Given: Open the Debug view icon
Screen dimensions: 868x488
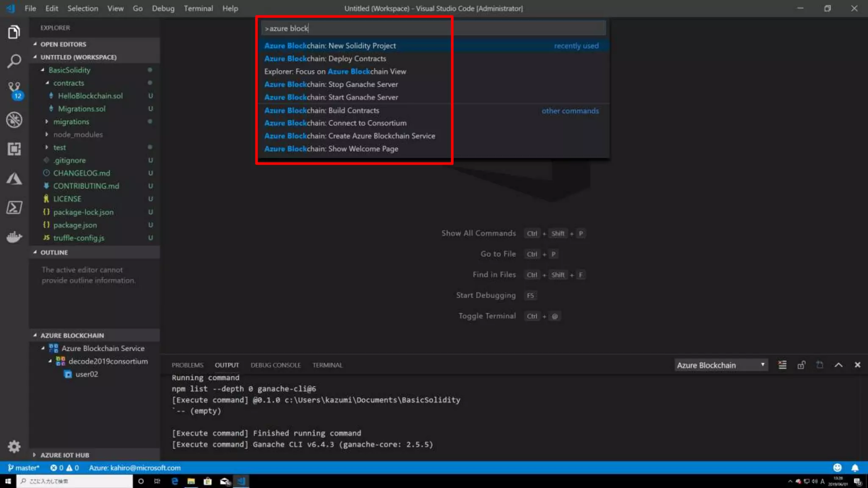Looking at the screenshot, I should point(14,120).
